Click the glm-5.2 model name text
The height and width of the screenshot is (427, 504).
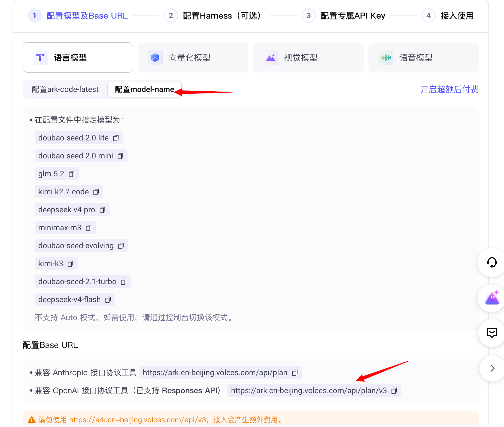pyautogui.click(x=51, y=174)
